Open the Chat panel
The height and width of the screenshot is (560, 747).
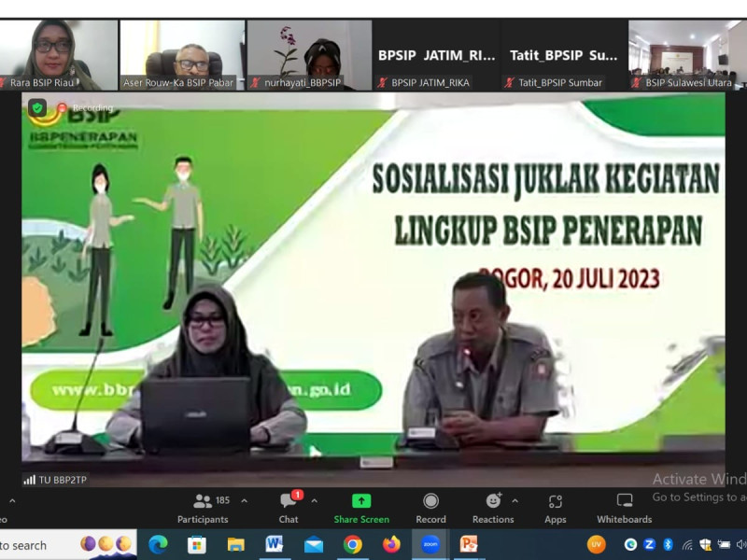click(289, 508)
